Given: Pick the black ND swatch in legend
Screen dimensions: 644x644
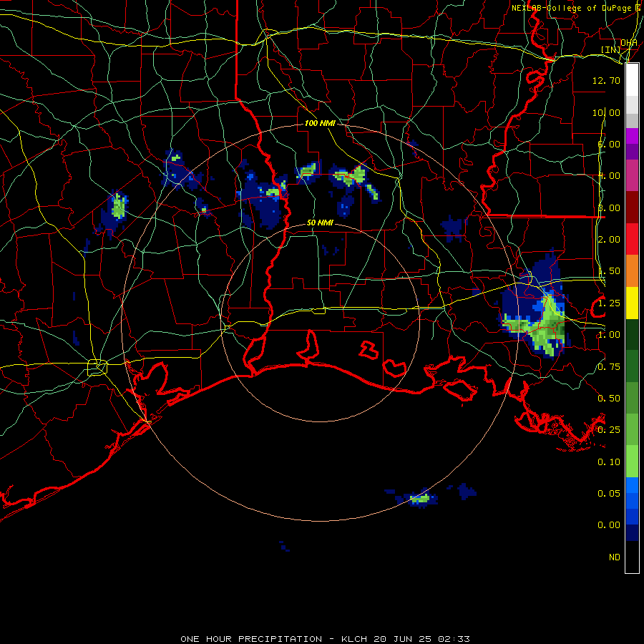Looking at the screenshot, I should tap(632, 557).
